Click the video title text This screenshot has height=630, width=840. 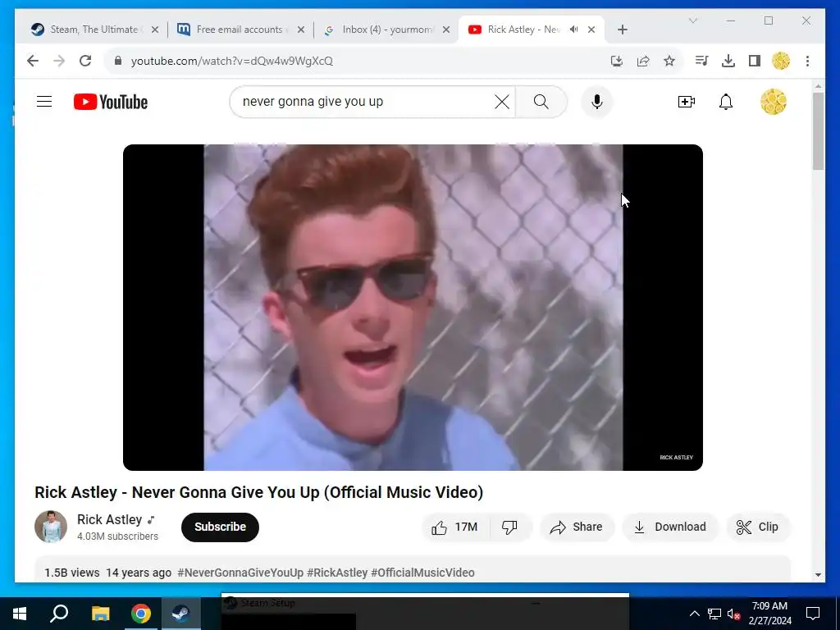[258, 492]
